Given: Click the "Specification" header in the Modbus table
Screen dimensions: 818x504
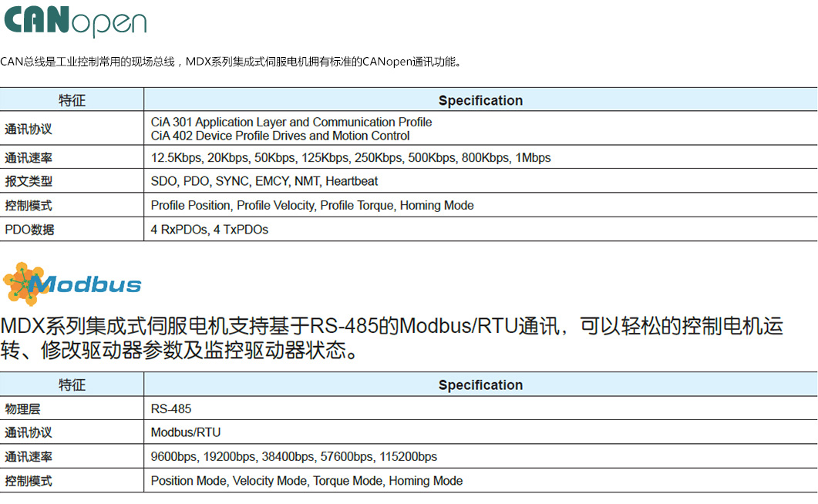Looking at the screenshot, I should pyautogui.click(x=480, y=385).
